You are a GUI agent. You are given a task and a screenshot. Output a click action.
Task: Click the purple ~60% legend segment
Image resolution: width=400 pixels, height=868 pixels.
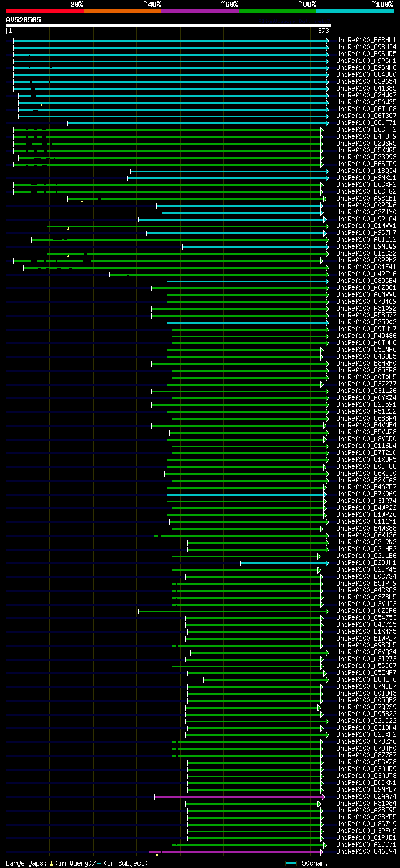(200, 11)
